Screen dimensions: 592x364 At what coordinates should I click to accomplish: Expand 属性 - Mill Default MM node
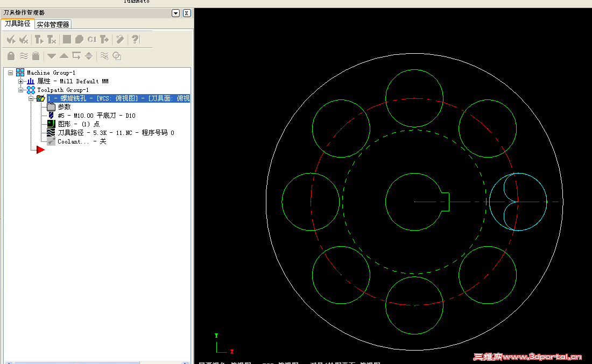21,81
